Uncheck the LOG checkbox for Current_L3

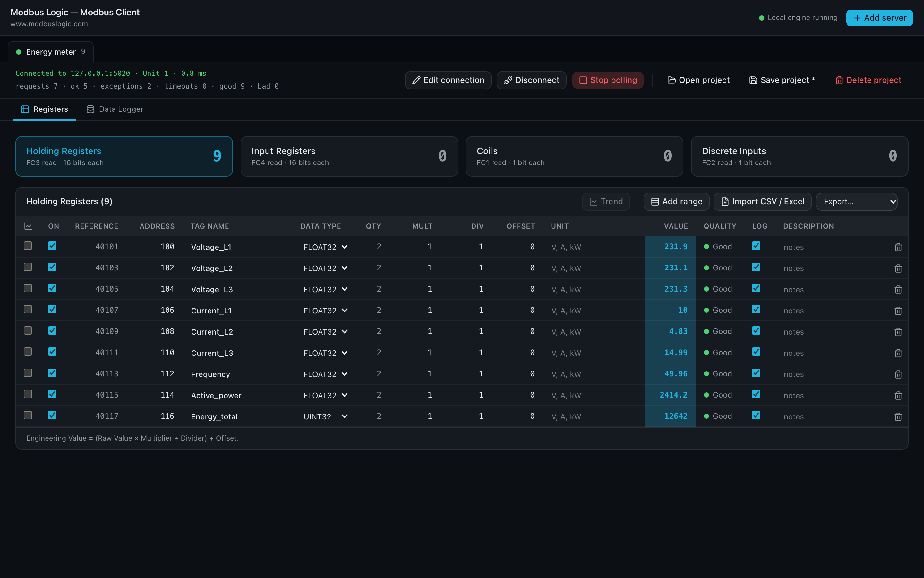point(756,352)
